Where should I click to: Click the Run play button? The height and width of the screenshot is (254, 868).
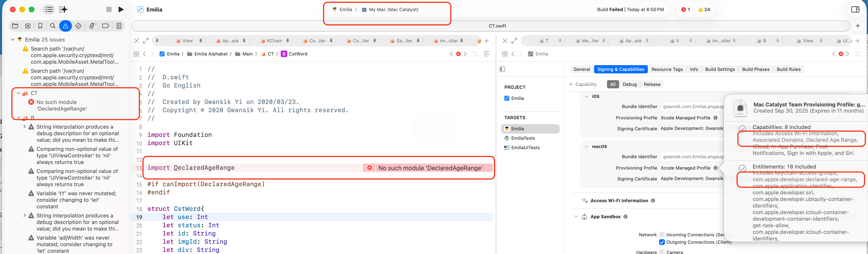click(x=121, y=9)
